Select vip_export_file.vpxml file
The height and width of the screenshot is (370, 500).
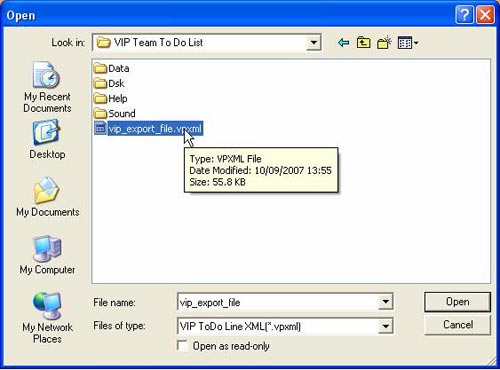(149, 129)
